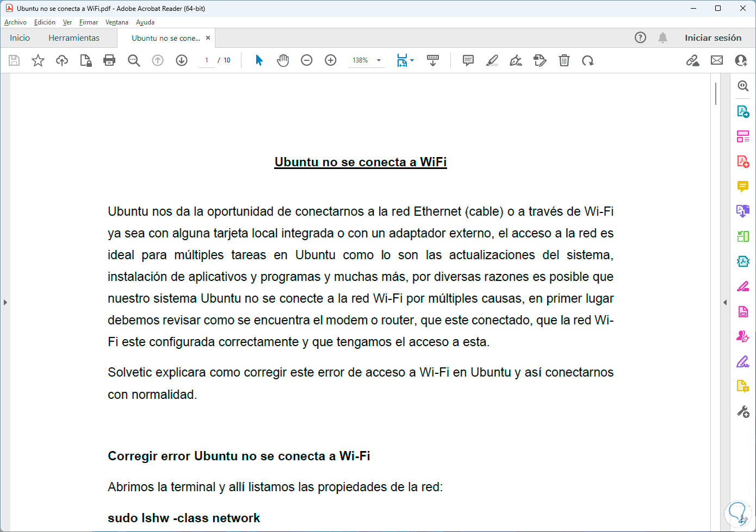
Task: Open the Ventana menu
Action: click(x=117, y=22)
